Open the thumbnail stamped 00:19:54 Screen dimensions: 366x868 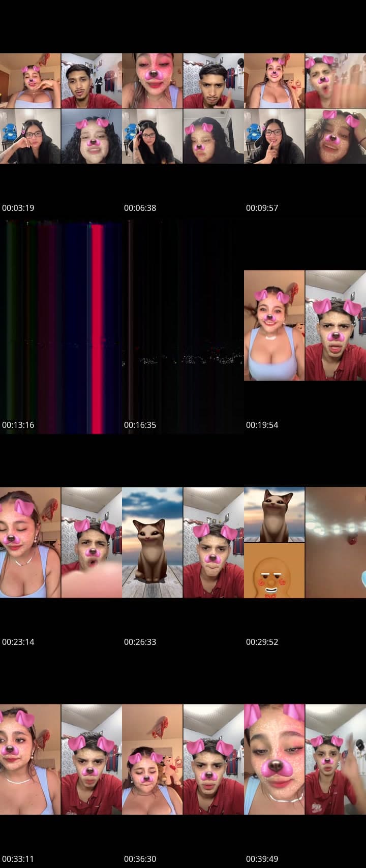click(x=305, y=325)
